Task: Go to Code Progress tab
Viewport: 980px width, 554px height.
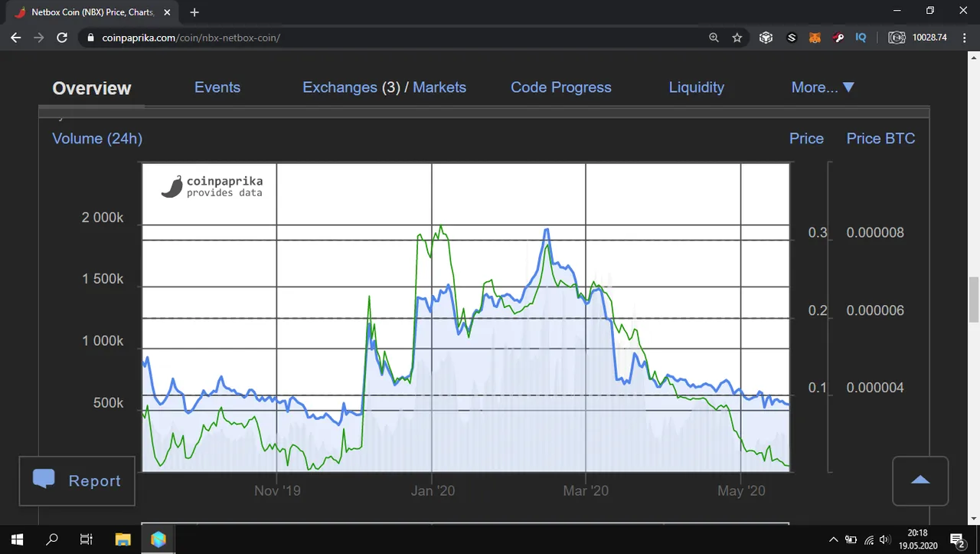Action: tap(561, 87)
